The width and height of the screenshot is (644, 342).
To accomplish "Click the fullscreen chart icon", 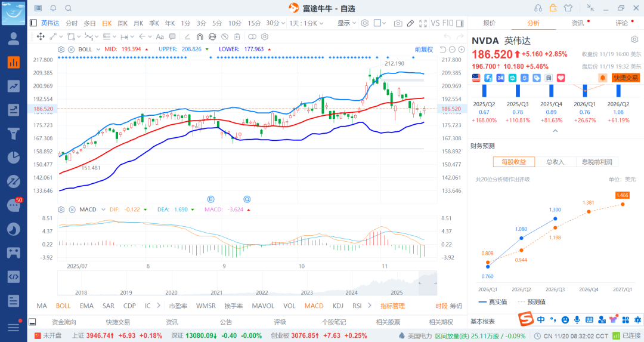I will click(x=423, y=23).
